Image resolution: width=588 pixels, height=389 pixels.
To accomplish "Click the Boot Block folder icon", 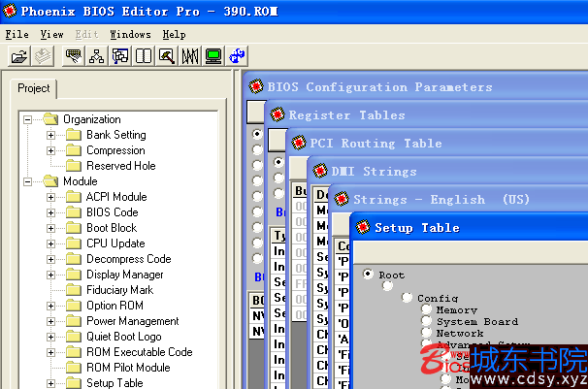I will point(74,228).
